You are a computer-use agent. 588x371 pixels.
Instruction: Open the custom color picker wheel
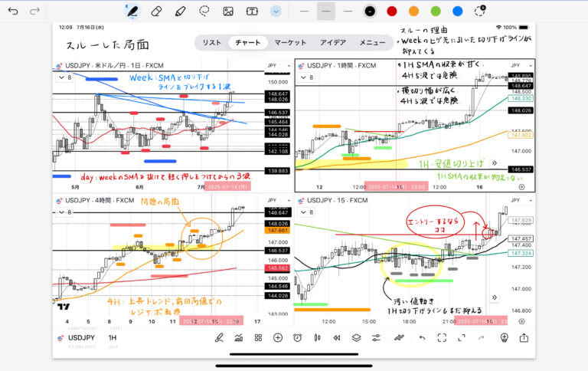click(480, 11)
